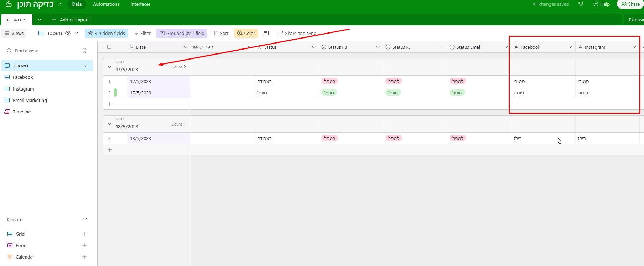Image resolution: width=644 pixels, height=266 pixels.
Task: Toggle the select-all rows checkbox
Action: [x=109, y=47]
